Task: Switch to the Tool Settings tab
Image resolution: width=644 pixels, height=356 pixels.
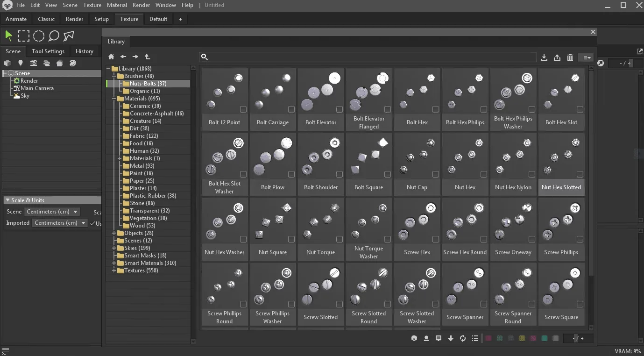Action: [48, 51]
